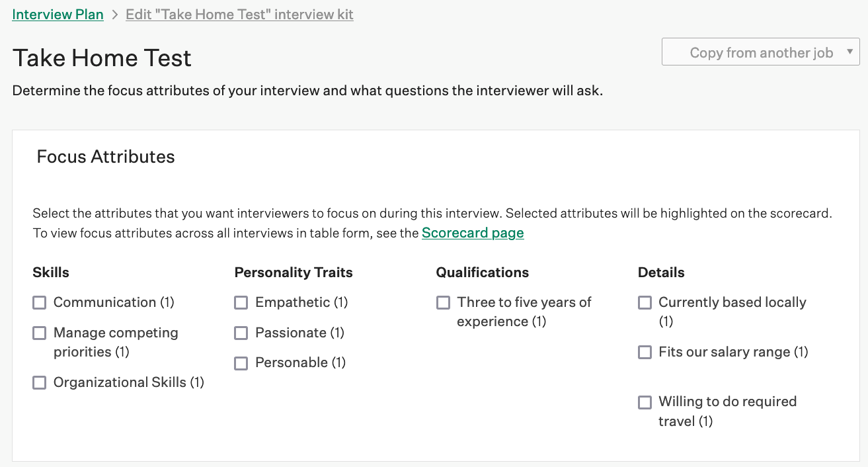Enable the Personable trait checkbox

tap(241, 362)
